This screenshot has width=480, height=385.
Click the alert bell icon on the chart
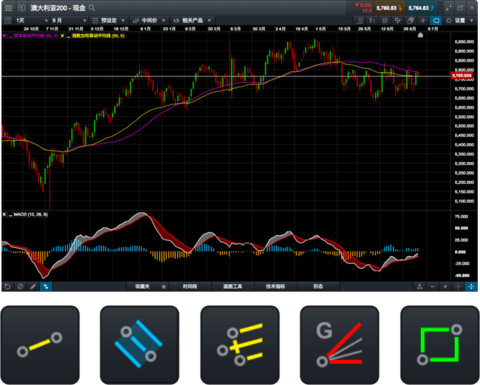[x=420, y=35]
